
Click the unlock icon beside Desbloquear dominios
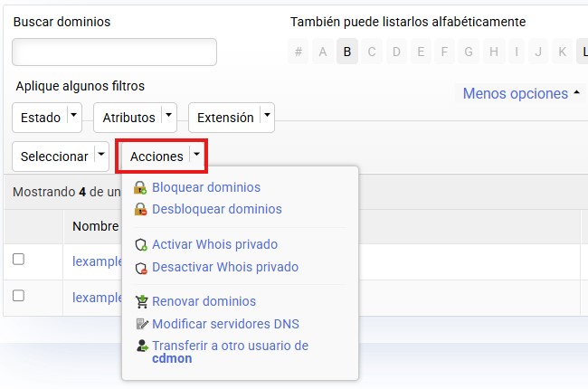(x=140, y=209)
